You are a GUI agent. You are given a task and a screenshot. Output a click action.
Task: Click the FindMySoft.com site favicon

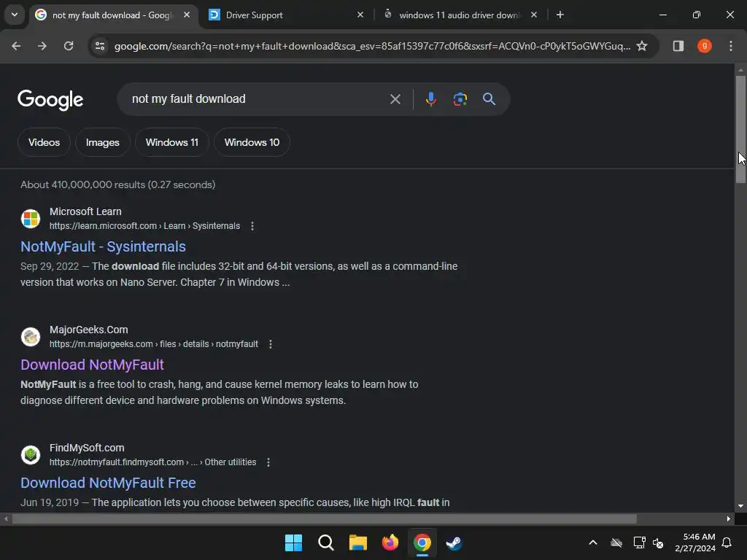31,455
